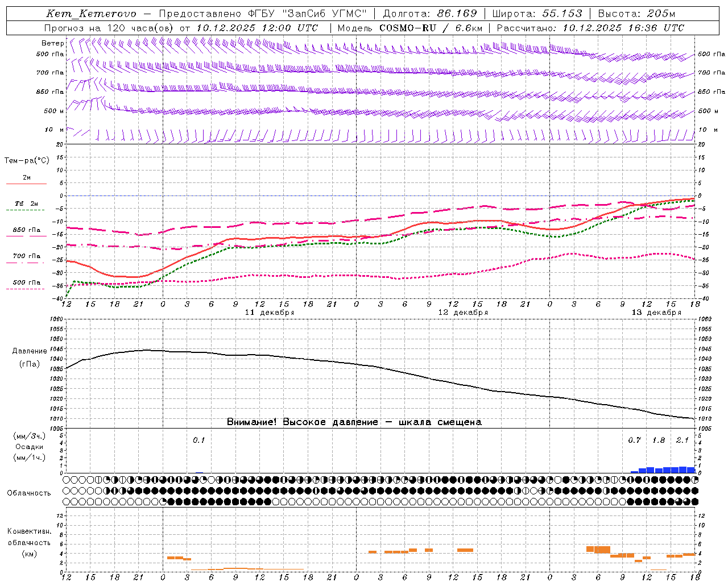Click the longitude 'Долгота: 86.169' field

[430, 14]
